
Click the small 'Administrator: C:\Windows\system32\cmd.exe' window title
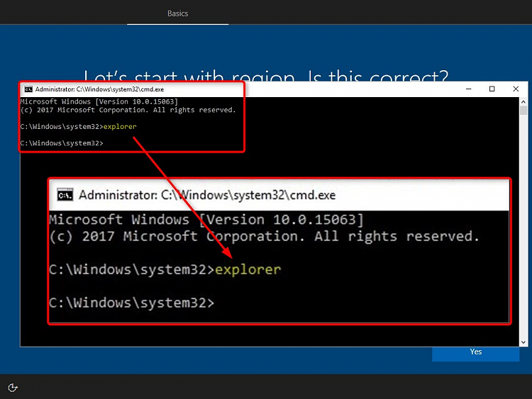pos(99,89)
